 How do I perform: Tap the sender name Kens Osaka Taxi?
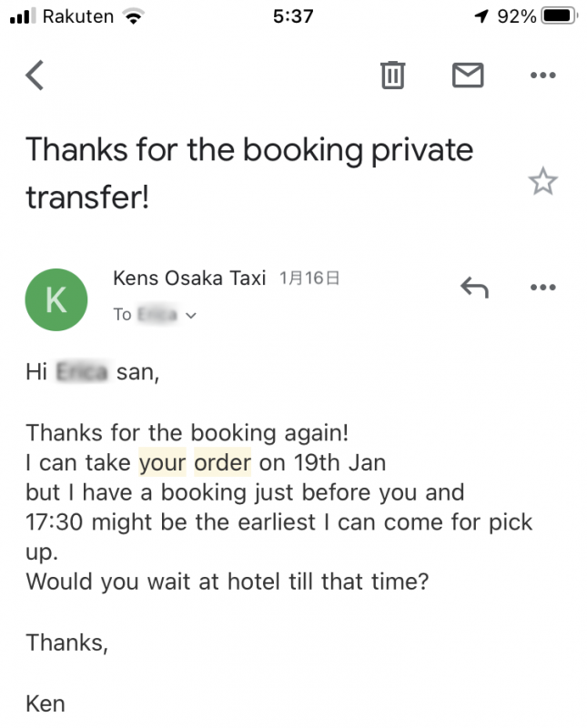(189, 278)
